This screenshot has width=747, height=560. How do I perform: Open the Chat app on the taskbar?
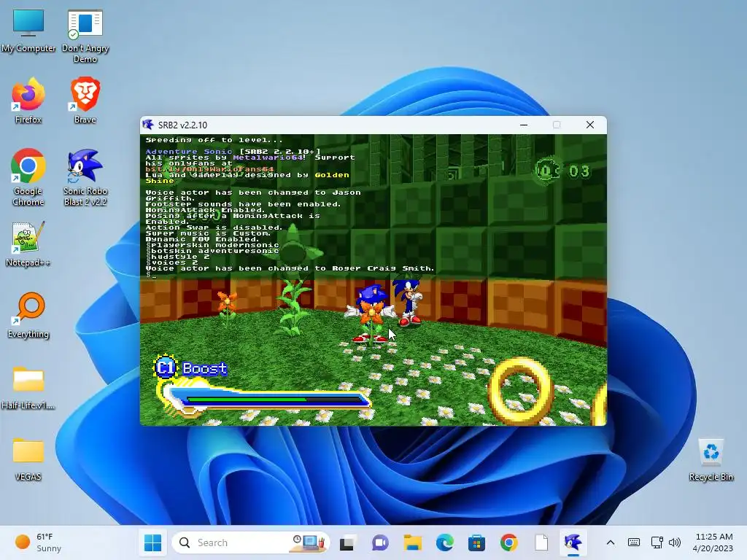click(379, 542)
